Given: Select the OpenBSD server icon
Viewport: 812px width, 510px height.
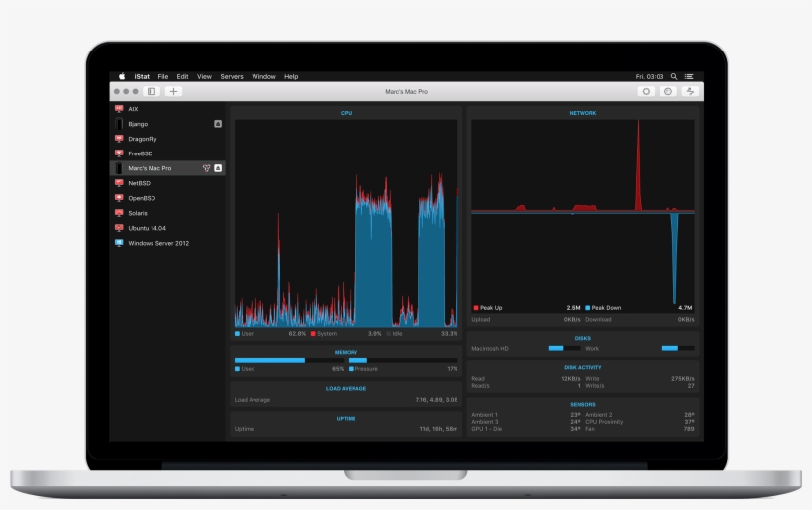Looking at the screenshot, I should pyautogui.click(x=119, y=198).
